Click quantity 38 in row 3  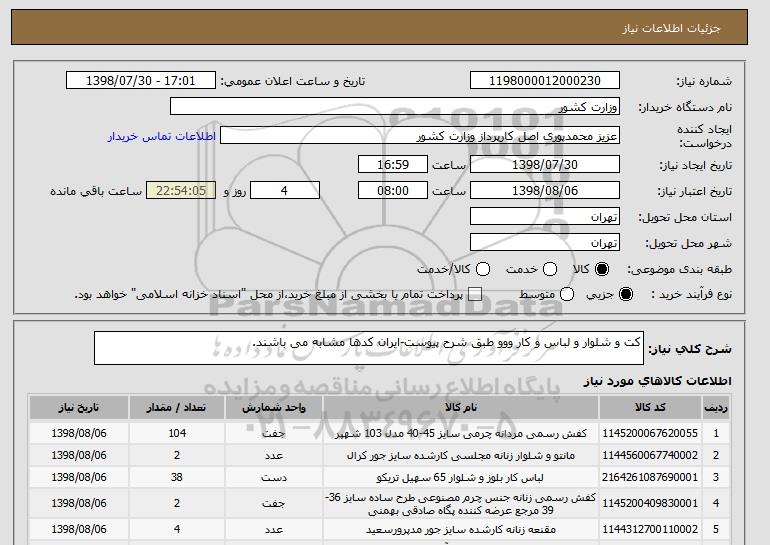pyautogui.click(x=177, y=477)
